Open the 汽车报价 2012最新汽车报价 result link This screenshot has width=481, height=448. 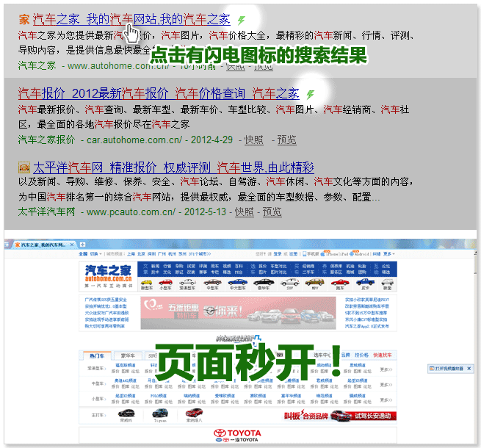coord(159,94)
